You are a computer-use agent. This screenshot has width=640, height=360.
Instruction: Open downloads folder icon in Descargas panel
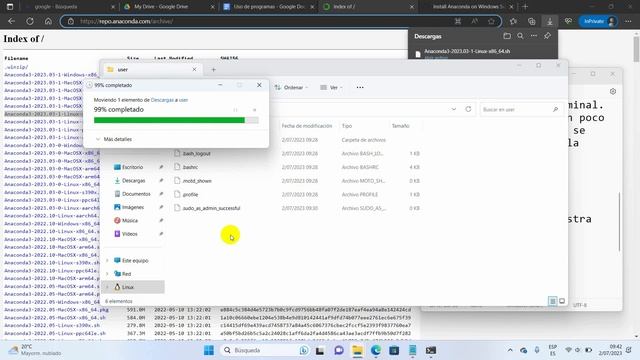click(507, 36)
